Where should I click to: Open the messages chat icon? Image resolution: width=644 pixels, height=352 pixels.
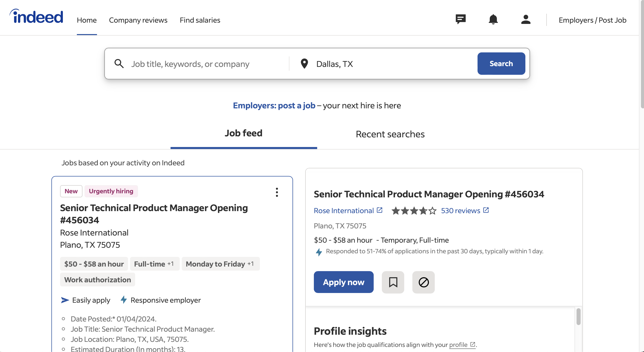[460, 19]
